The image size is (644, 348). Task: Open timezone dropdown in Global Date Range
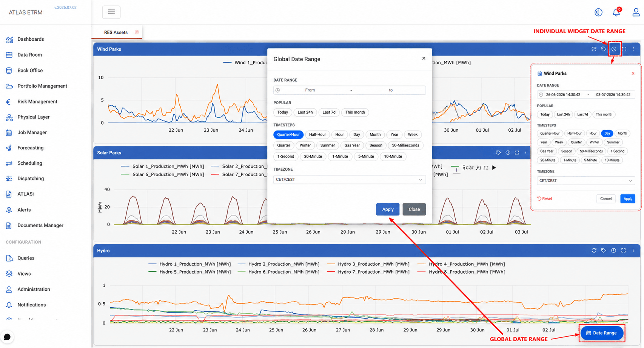tap(350, 180)
